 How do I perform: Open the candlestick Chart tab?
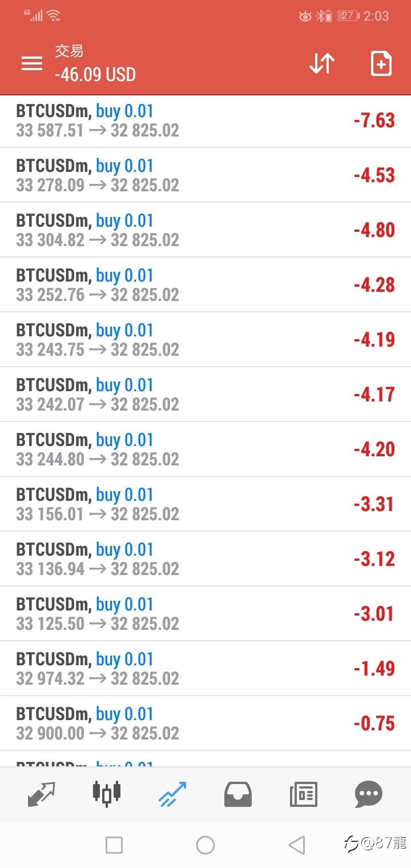(107, 793)
